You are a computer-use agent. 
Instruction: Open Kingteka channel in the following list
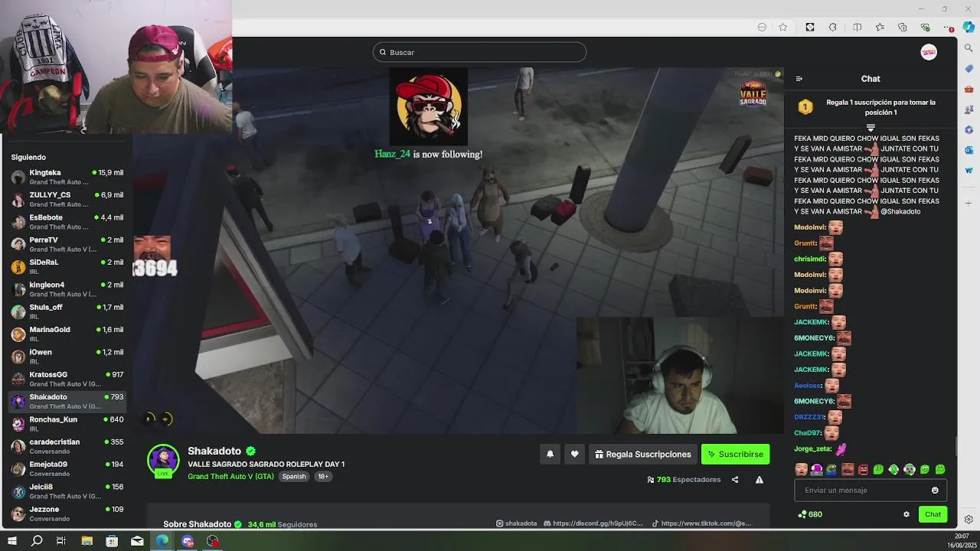click(x=67, y=177)
